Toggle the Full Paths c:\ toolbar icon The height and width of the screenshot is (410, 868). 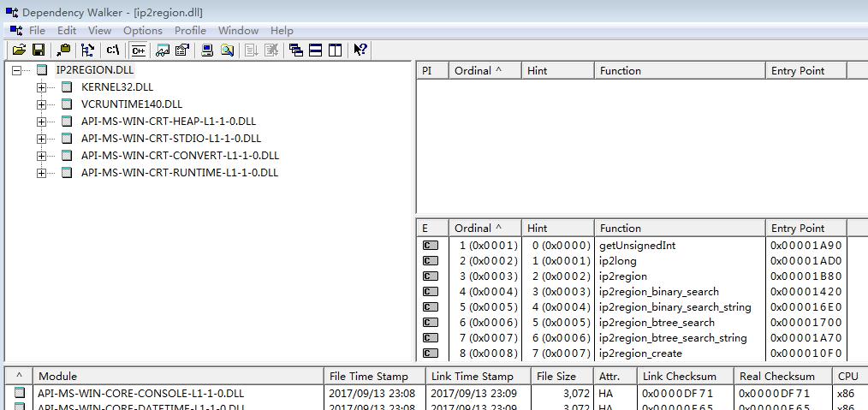pos(113,51)
